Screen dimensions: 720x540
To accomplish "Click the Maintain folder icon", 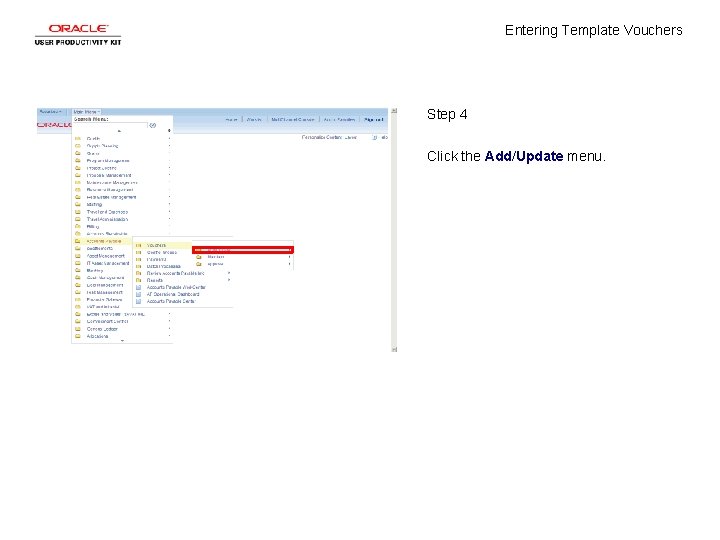I will (x=199, y=257).
